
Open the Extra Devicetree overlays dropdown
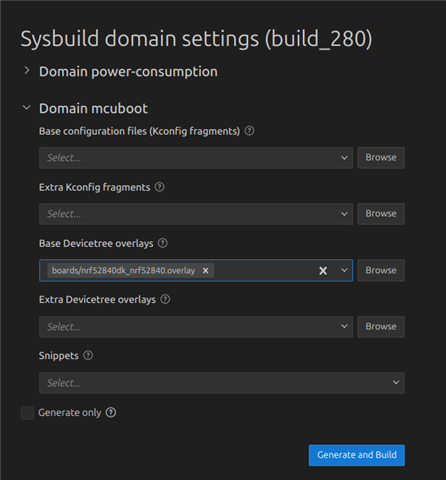196,327
